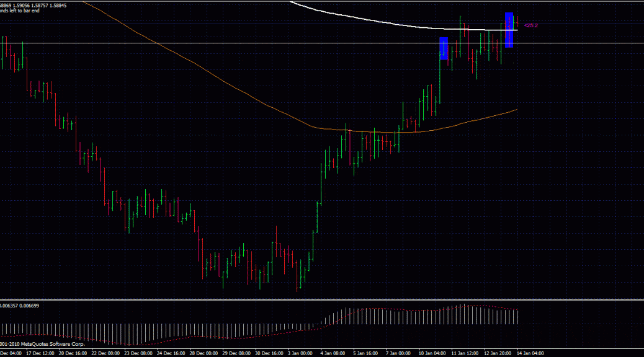Screen dimensions: 644x357
Task: Click the '23 Dec 08:00' time axis label
Action: point(138,353)
